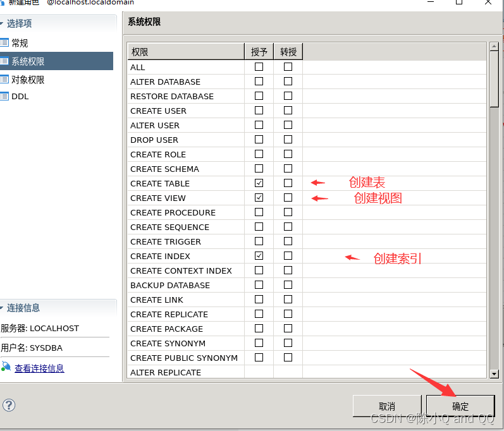
Task: Click the icon beside 系统权限 page
Action: (x=4, y=61)
